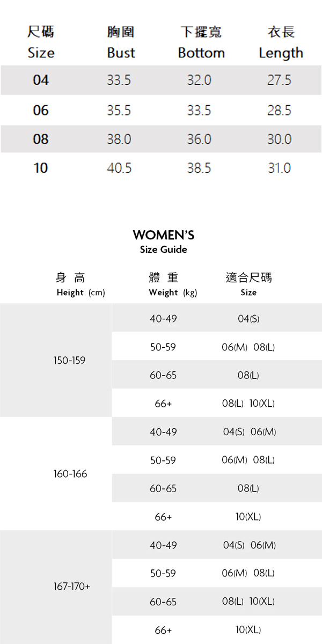The height and width of the screenshot is (644, 322).
Task: Click the Bottom column header
Action: click(x=201, y=53)
